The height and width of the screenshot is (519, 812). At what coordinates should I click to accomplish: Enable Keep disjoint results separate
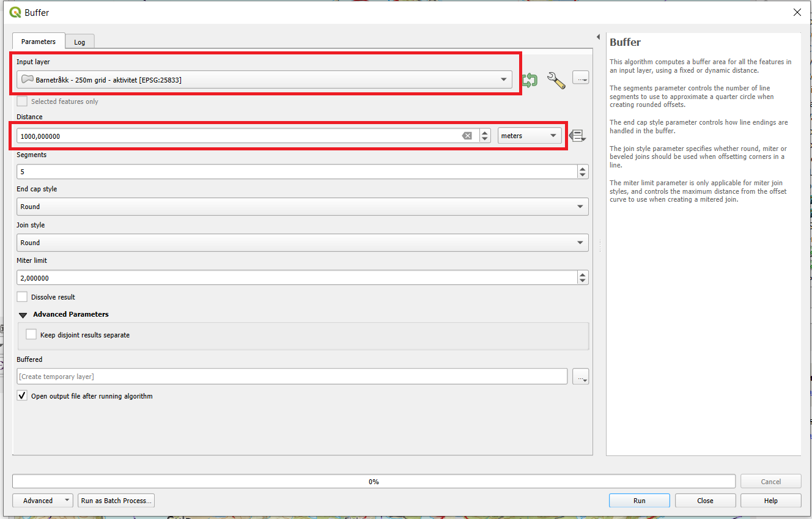point(31,335)
